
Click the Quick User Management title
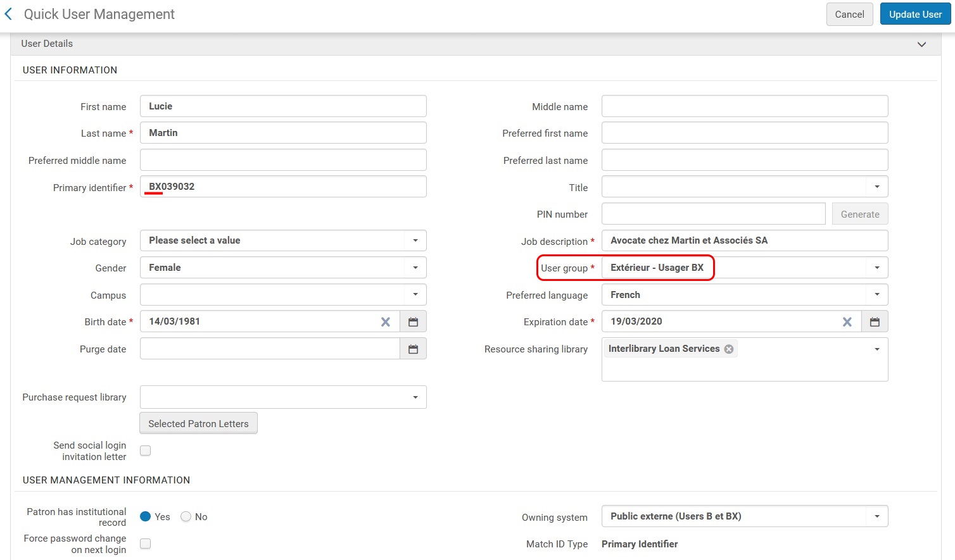(99, 14)
